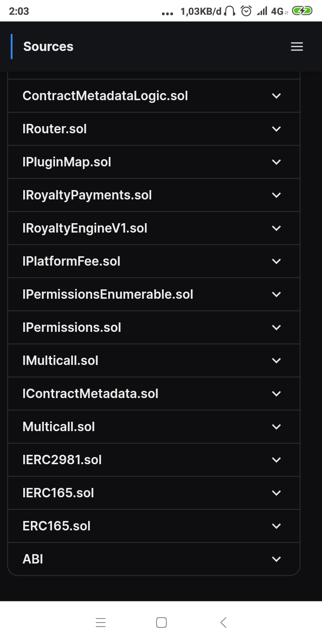322x644 pixels.
Task: Toggle open ERC165.sol chevron
Action: (276, 526)
